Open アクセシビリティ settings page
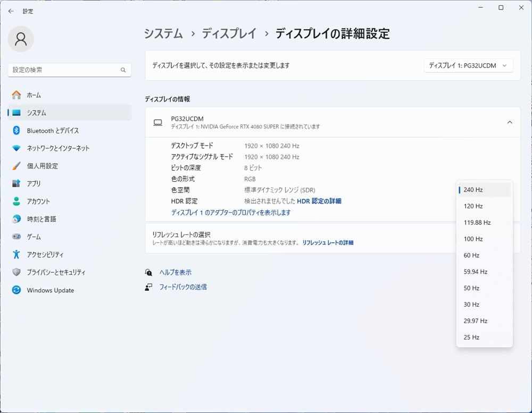The width and height of the screenshot is (532, 413). click(70, 254)
